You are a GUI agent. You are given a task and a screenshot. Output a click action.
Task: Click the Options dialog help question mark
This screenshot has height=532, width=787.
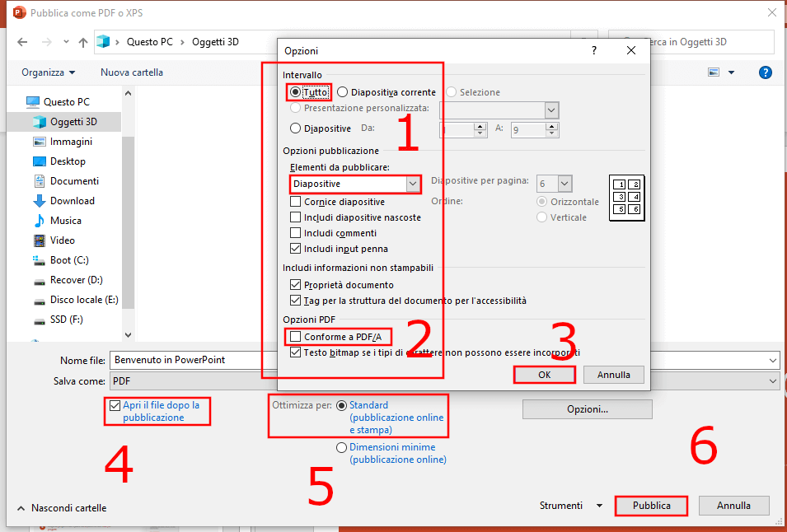[x=594, y=50]
